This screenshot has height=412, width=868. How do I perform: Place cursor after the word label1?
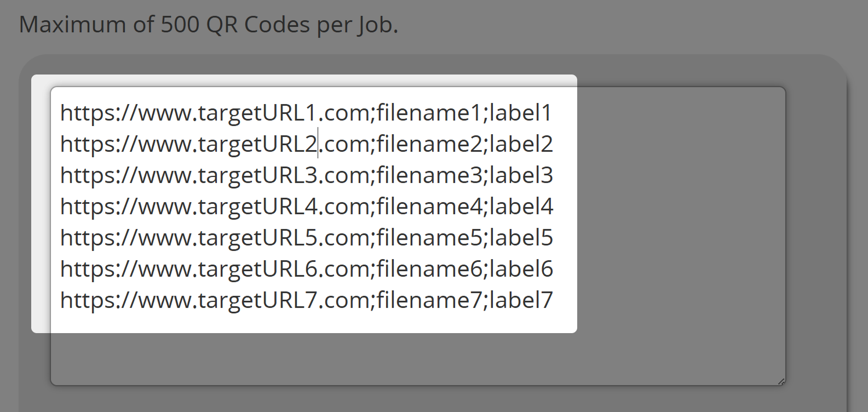pos(553,113)
